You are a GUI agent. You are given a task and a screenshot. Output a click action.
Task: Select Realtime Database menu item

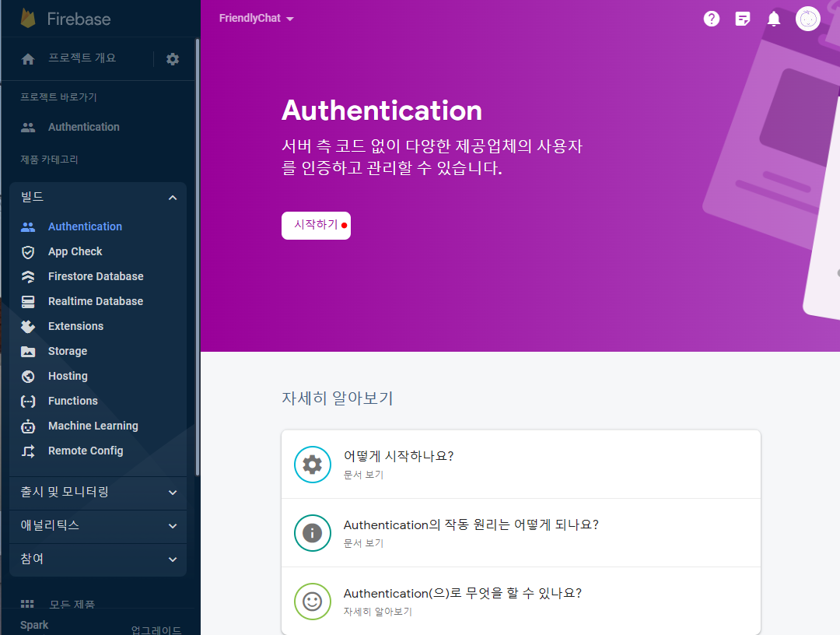tap(96, 301)
